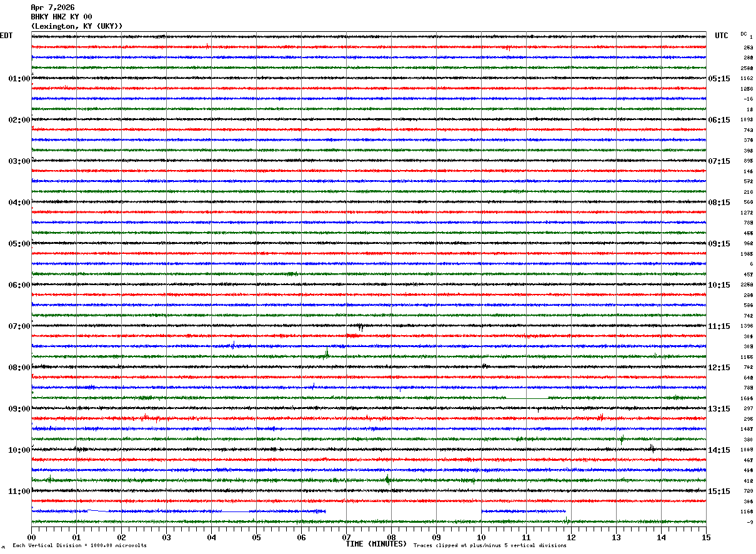
Task: Click minute '02' on the bottom time axis
Action: tap(121, 537)
